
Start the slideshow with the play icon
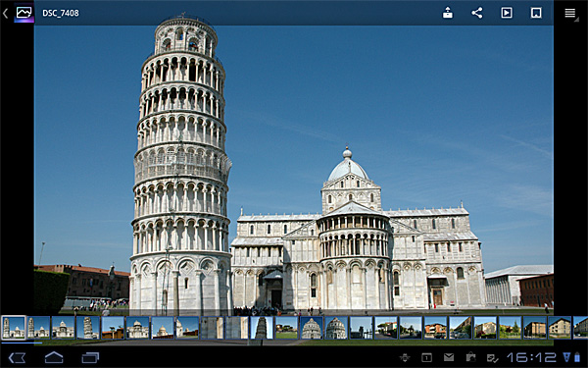coord(507,13)
